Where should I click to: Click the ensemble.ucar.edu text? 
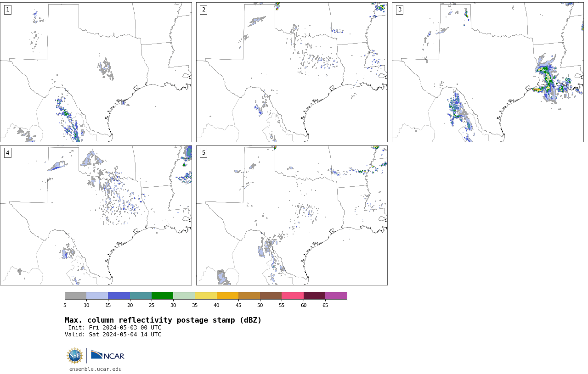(x=96, y=369)
